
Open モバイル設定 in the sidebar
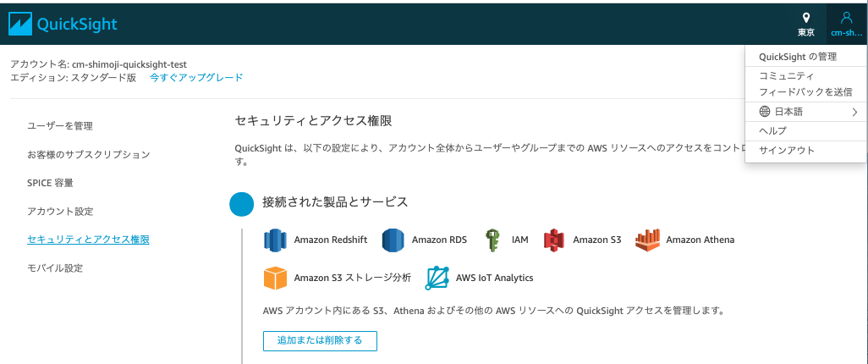pos(55,268)
